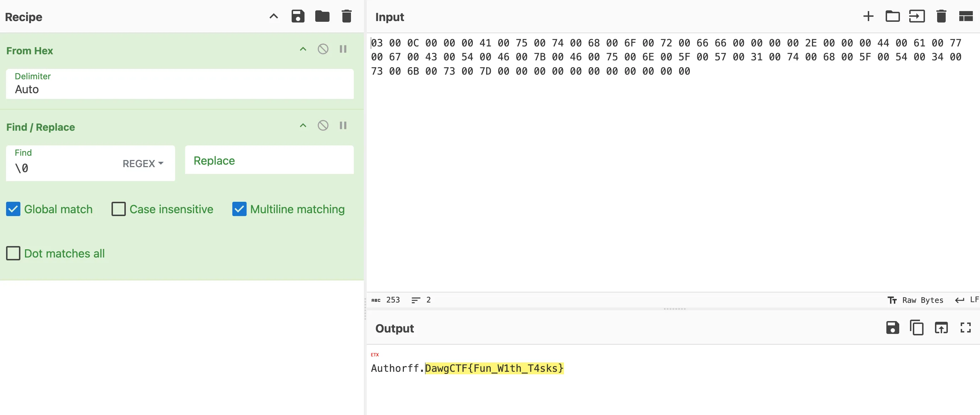Disable the From Hex operation
980x415 pixels.
pyautogui.click(x=323, y=49)
